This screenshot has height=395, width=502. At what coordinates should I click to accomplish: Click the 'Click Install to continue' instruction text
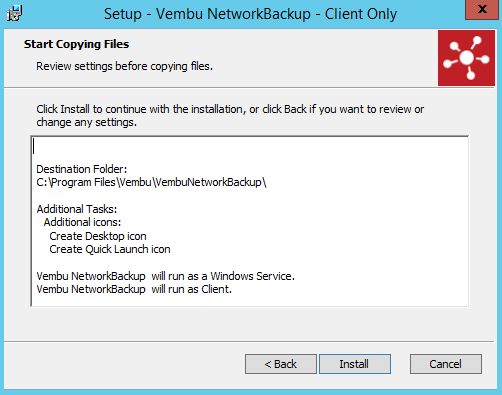[230, 116]
